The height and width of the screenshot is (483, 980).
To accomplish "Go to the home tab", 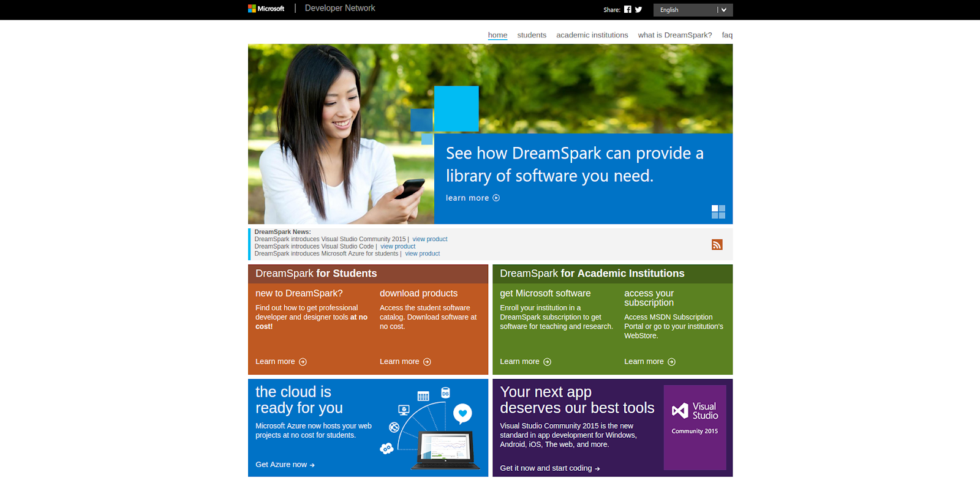I will point(497,35).
